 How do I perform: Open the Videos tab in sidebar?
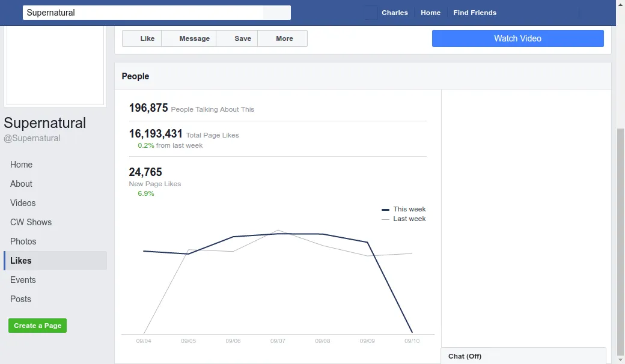coord(55,202)
